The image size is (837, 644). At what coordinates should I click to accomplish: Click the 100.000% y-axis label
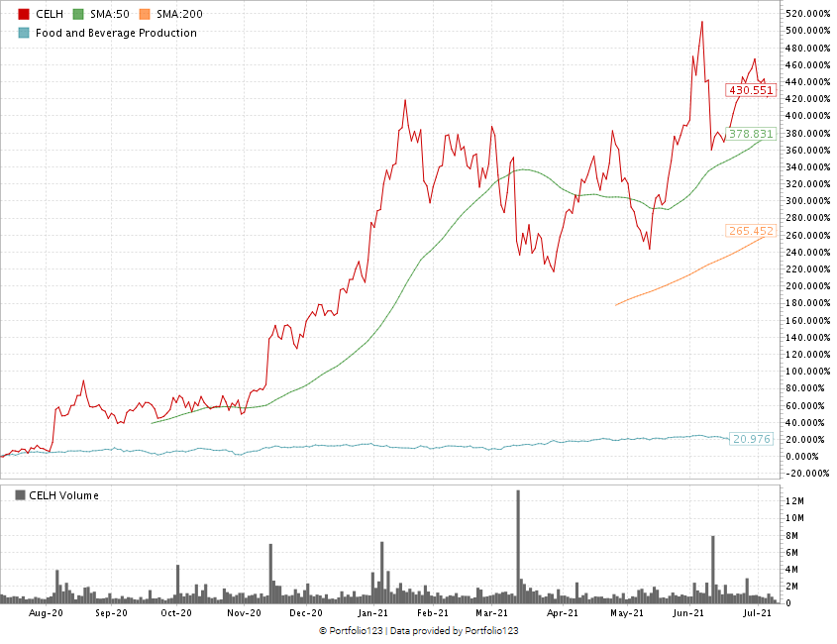click(807, 372)
